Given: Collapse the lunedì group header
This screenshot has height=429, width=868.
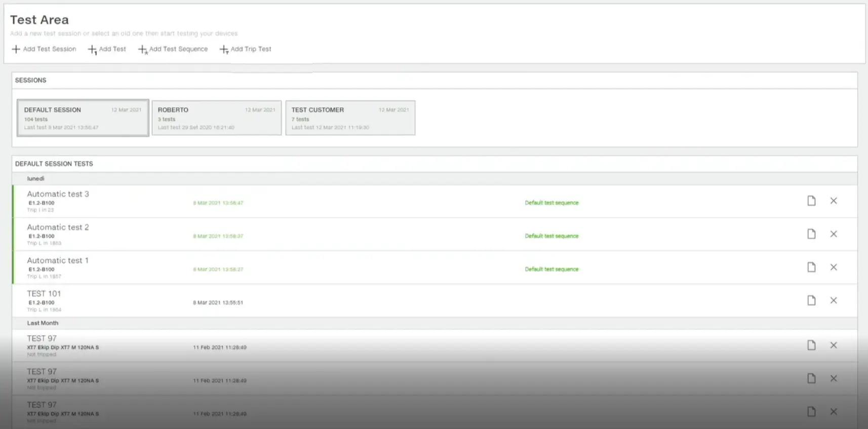Looking at the screenshot, I should tap(35, 179).
